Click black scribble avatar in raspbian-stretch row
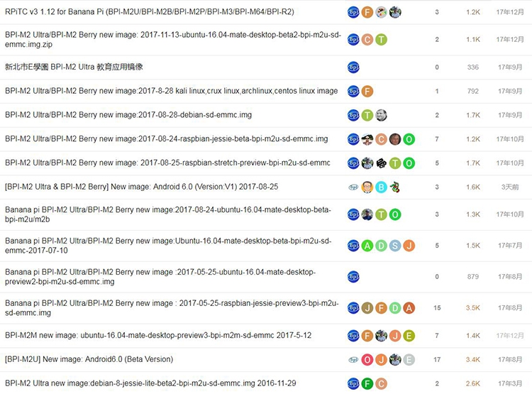The height and width of the screenshot is (394, 532). click(381, 163)
